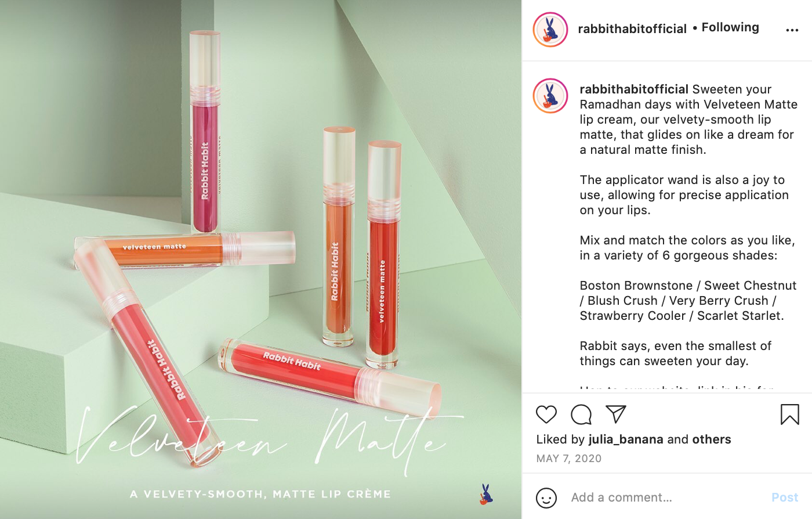Toggle the Following status button
The image size is (812, 519).
730,28
